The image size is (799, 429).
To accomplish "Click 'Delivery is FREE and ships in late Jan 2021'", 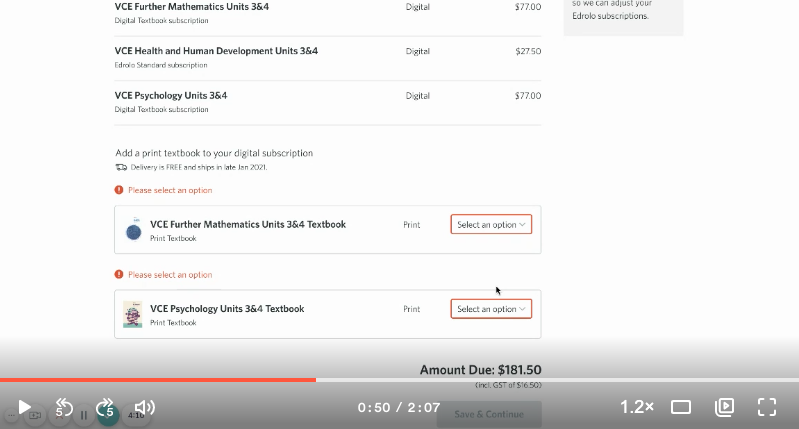I will click(x=199, y=167).
